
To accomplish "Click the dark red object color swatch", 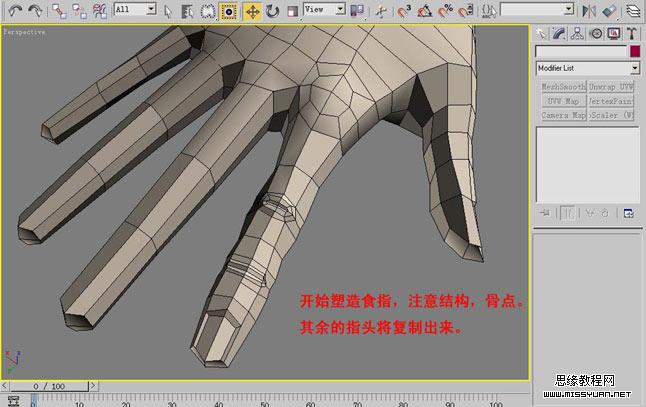I will [x=635, y=51].
